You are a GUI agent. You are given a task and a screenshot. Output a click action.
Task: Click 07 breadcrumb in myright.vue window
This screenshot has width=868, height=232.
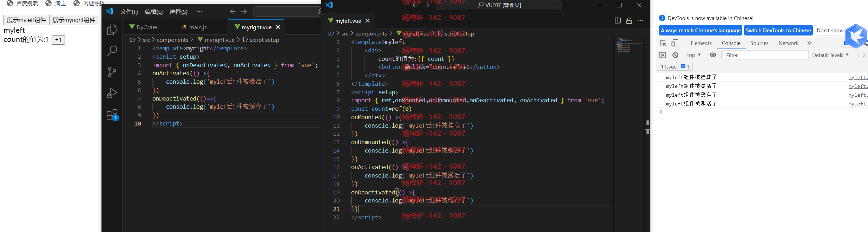click(x=132, y=40)
